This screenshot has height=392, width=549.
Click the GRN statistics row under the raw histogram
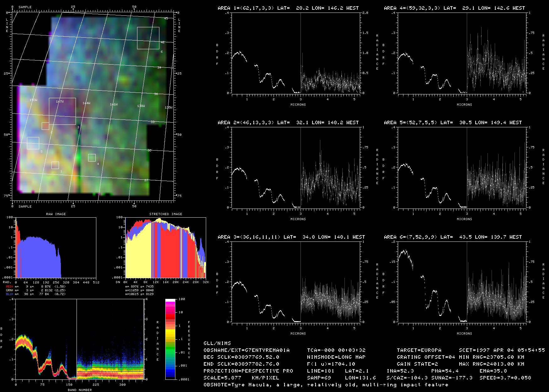[x=36, y=290]
